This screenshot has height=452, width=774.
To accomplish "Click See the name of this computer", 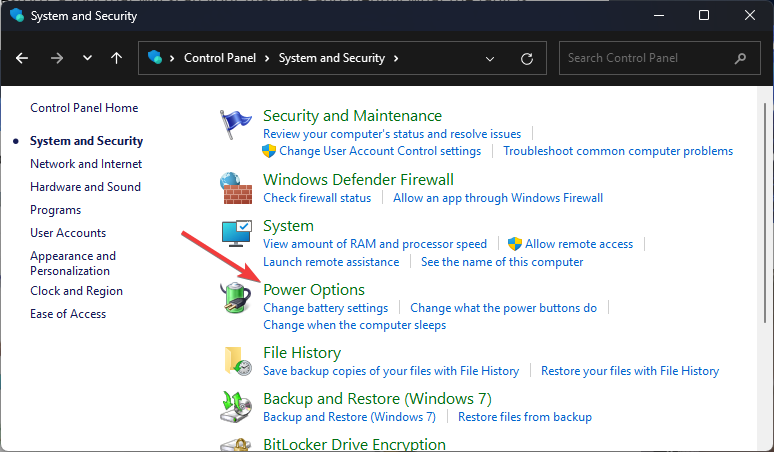I will (x=502, y=262).
